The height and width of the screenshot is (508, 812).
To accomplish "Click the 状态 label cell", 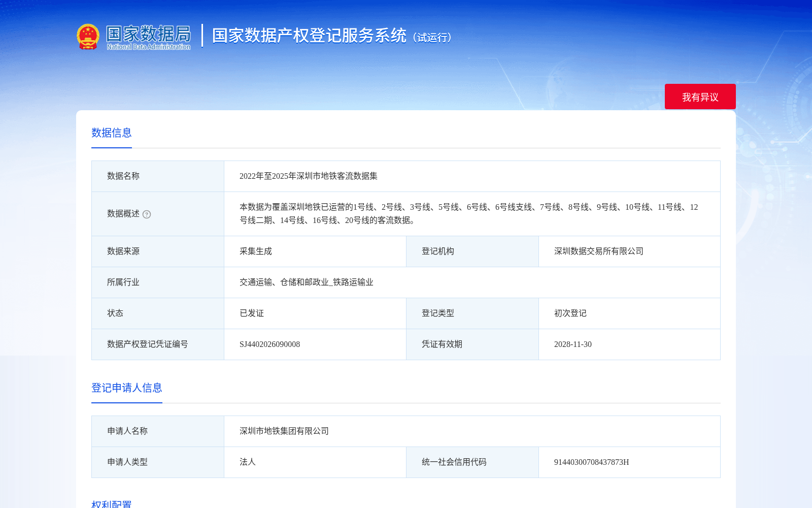I will point(158,313).
